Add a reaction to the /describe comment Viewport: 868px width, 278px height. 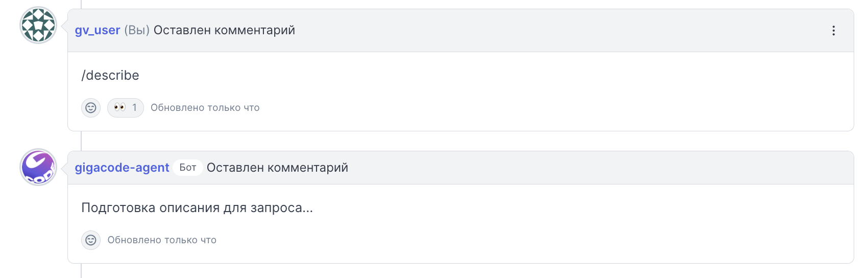(91, 108)
